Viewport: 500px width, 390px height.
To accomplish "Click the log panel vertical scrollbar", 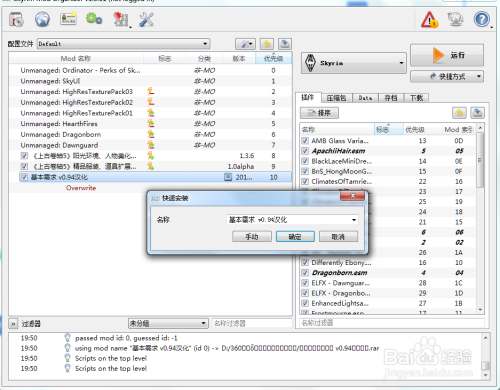I will tap(485, 356).
